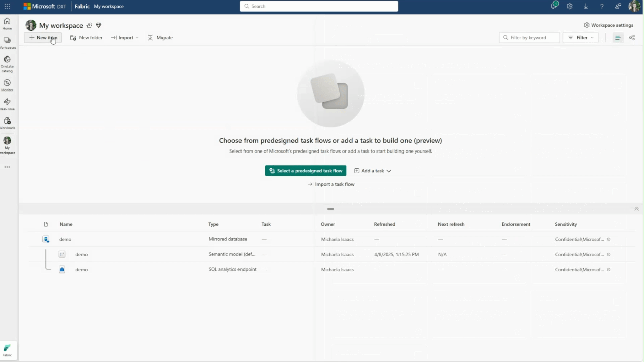Toggle list view layout button
The width and height of the screenshot is (644, 362).
(618, 38)
